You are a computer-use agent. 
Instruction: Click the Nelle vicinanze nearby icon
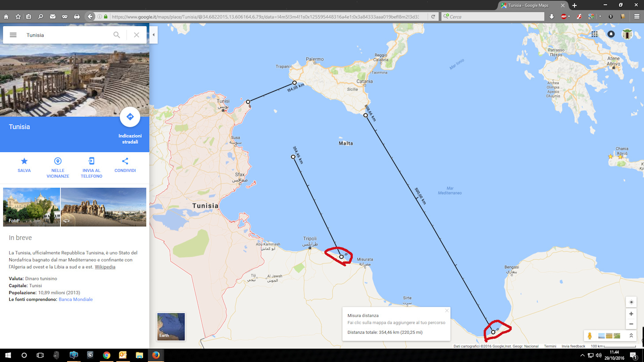[x=58, y=161]
